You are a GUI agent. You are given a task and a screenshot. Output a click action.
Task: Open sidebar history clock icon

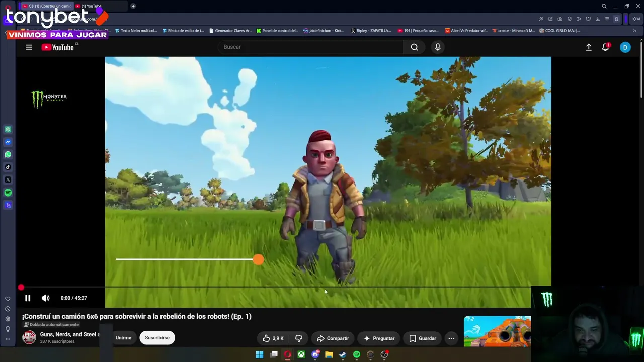pyautogui.click(x=8, y=309)
